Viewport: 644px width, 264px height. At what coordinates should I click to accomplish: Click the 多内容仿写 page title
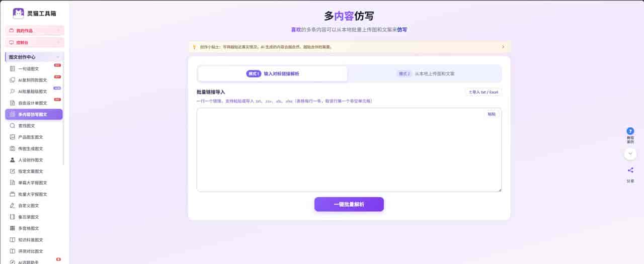click(x=349, y=16)
